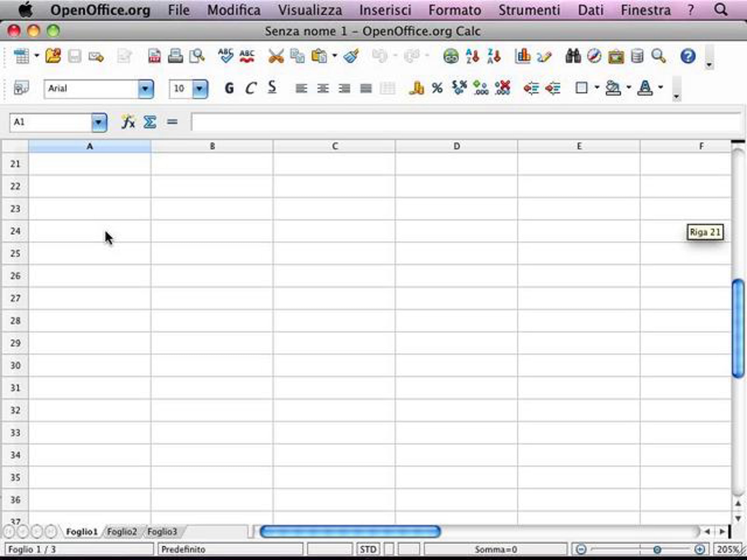Viewport: 747px width, 560px height.
Task: Toggle center horizontally alignment
Action: pos(323,88)
